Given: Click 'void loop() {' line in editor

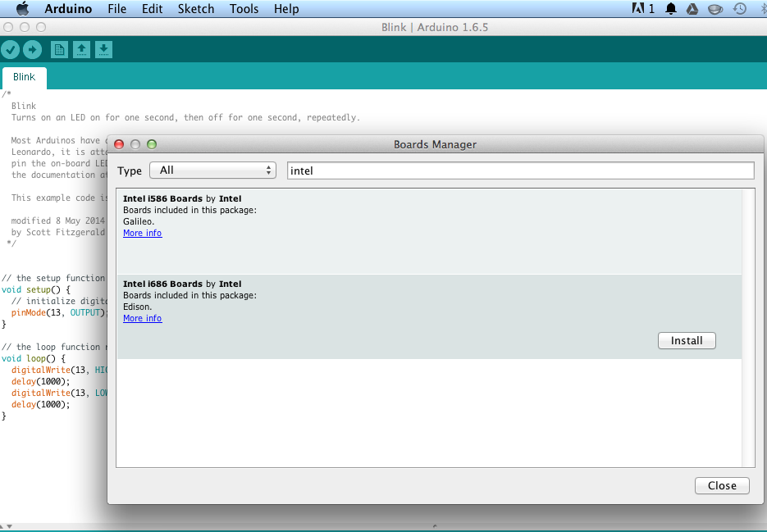Looking at the screenshot, I should 34,358.
